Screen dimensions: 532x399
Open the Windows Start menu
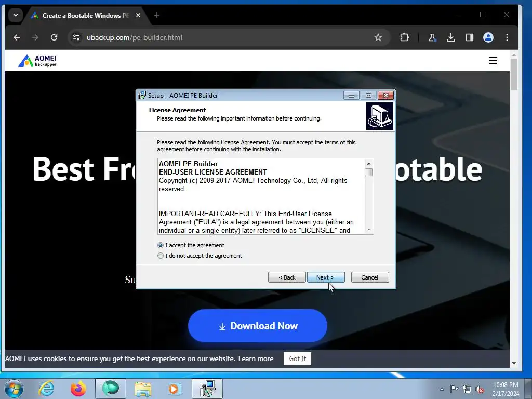tap(14, 389)
